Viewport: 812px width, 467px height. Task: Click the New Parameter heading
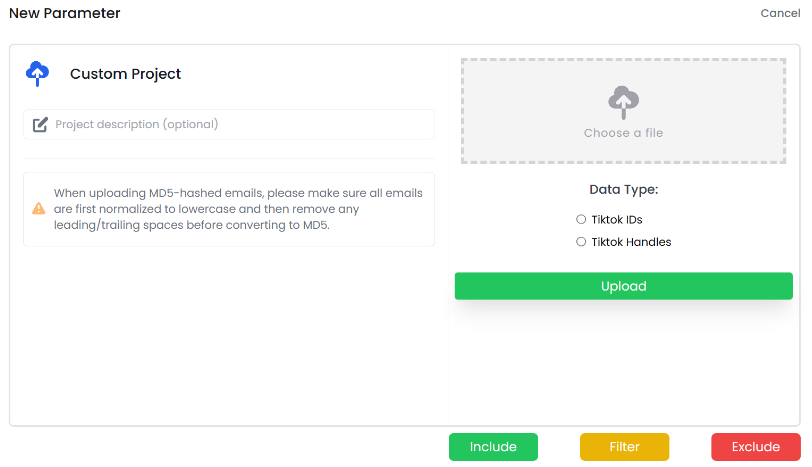(x=65, y=13)
